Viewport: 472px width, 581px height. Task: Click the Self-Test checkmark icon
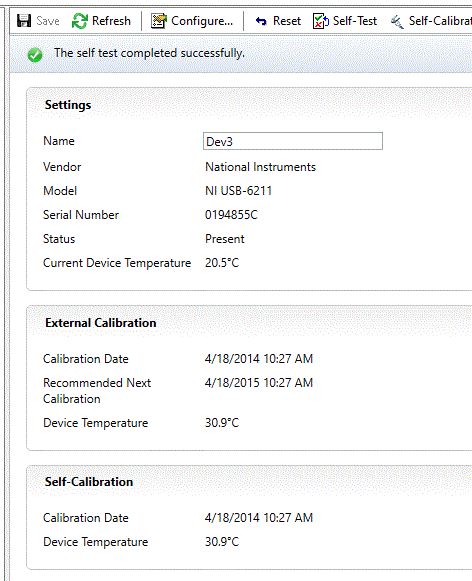point(320,21)
